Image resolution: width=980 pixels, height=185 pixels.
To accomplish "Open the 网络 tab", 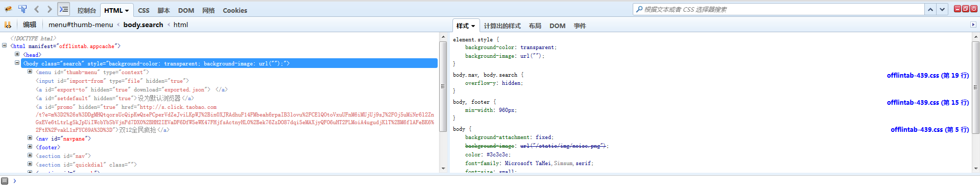I will pyautogui.click(x=208, y=10).
